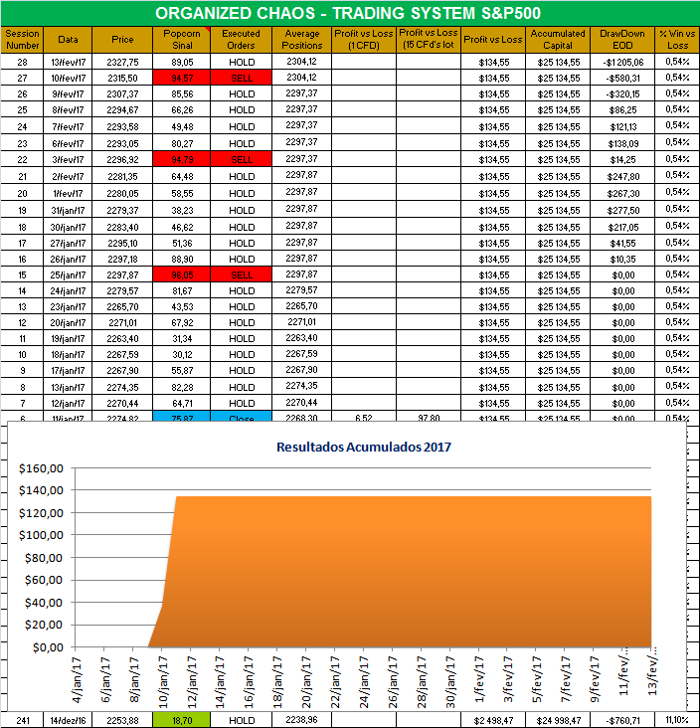Click the red 96,05 signal cell

[x=182, y=274]
